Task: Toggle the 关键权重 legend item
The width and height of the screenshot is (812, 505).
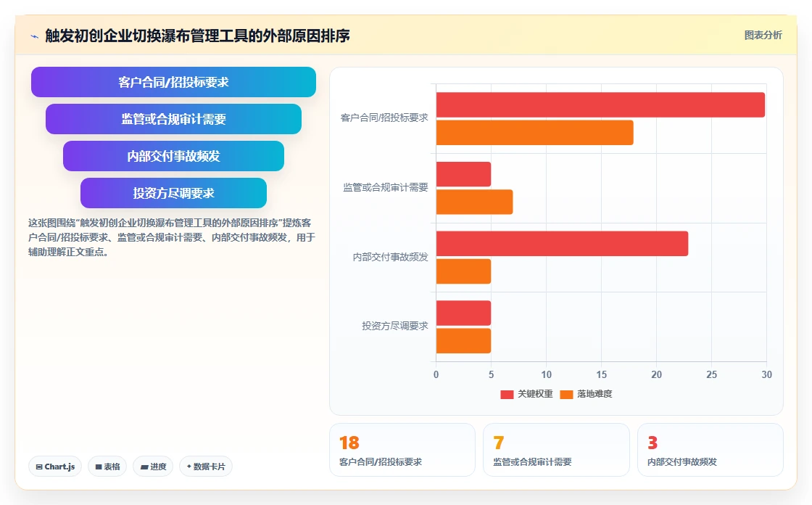Action: point(526,394)
